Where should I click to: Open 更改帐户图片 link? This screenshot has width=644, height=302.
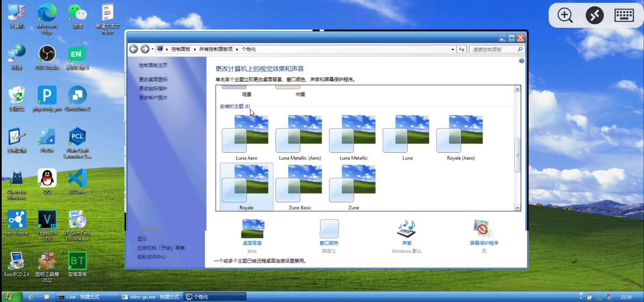point(153,98)
